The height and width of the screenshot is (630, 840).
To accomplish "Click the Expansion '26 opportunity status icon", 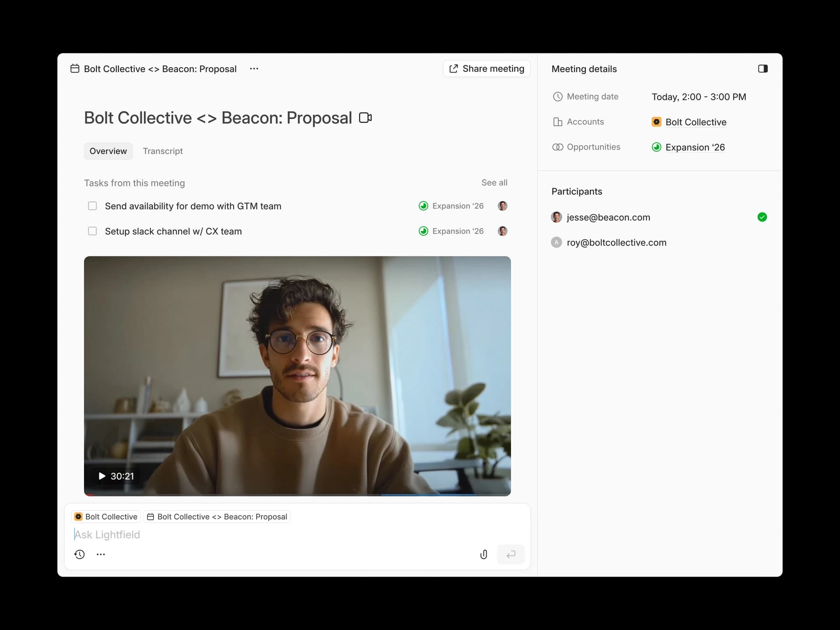I will pos(657,147).
